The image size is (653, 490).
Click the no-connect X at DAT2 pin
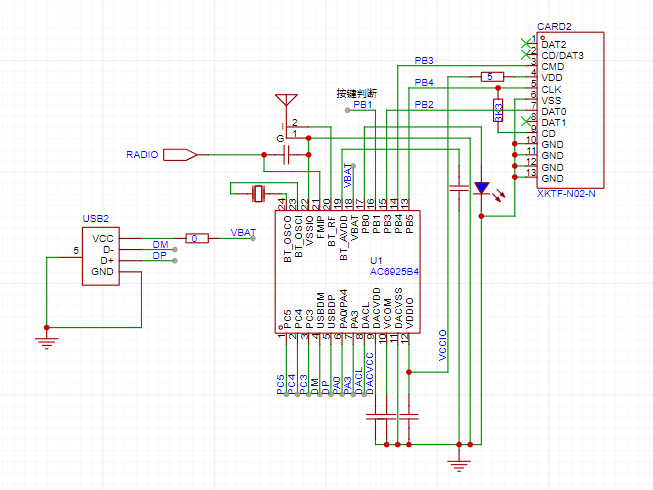pos(526,43)
